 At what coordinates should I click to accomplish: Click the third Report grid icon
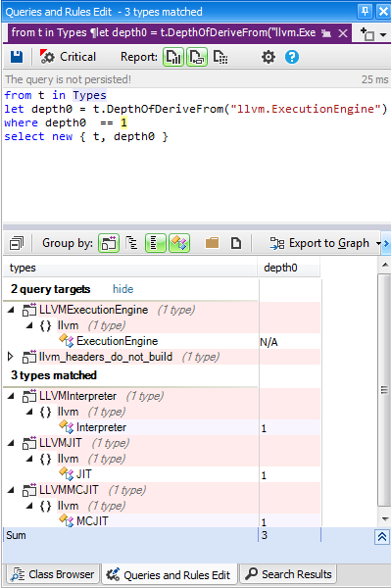point(220,57)
